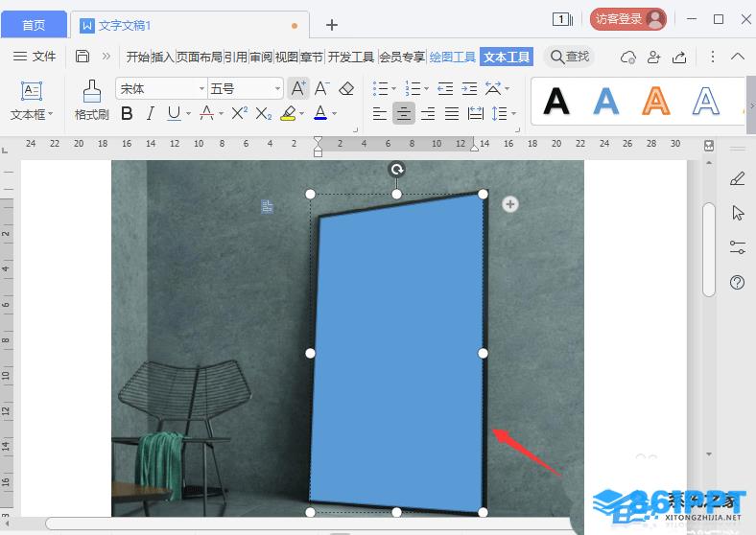Expand numbered list dropdown arrow

coord(426,88)
